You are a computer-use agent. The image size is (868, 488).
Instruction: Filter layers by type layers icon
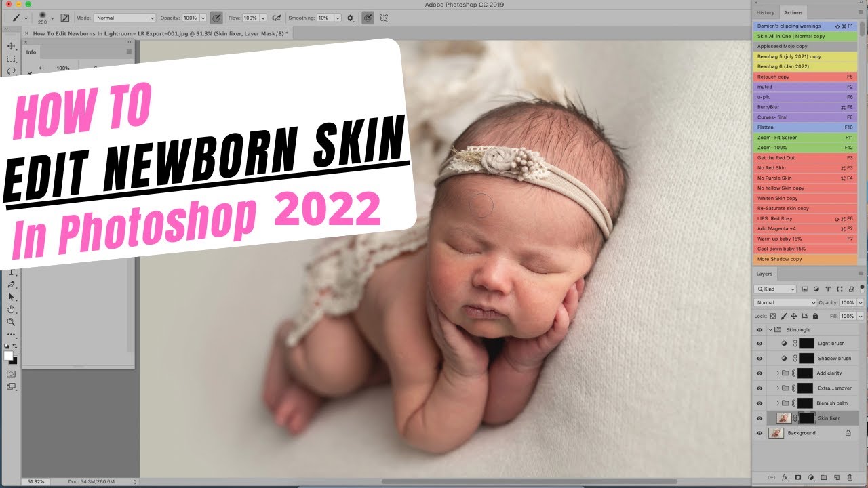(x=829, y=289)
